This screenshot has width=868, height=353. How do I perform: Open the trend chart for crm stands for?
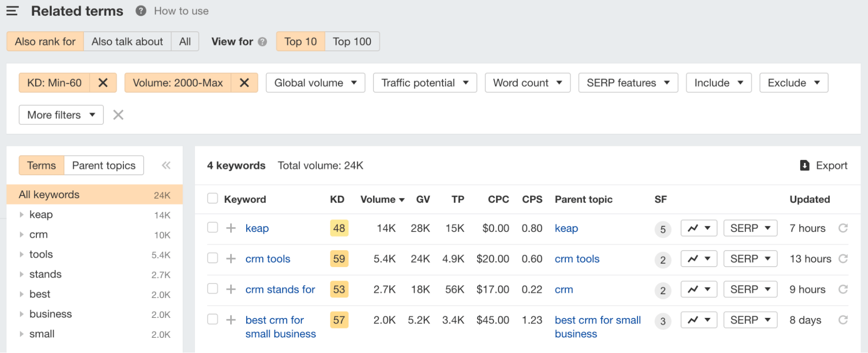[699, 289]
